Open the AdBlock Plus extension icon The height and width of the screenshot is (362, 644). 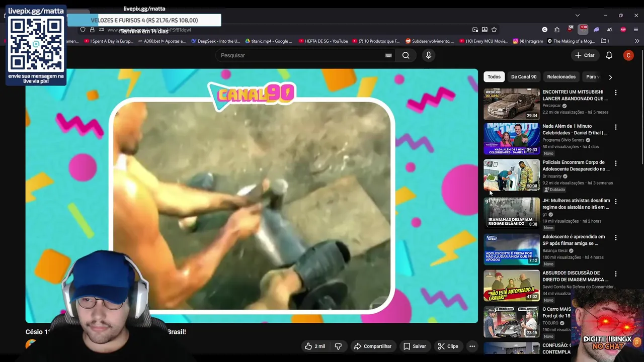pyautogui.click(x=623, y=30)
